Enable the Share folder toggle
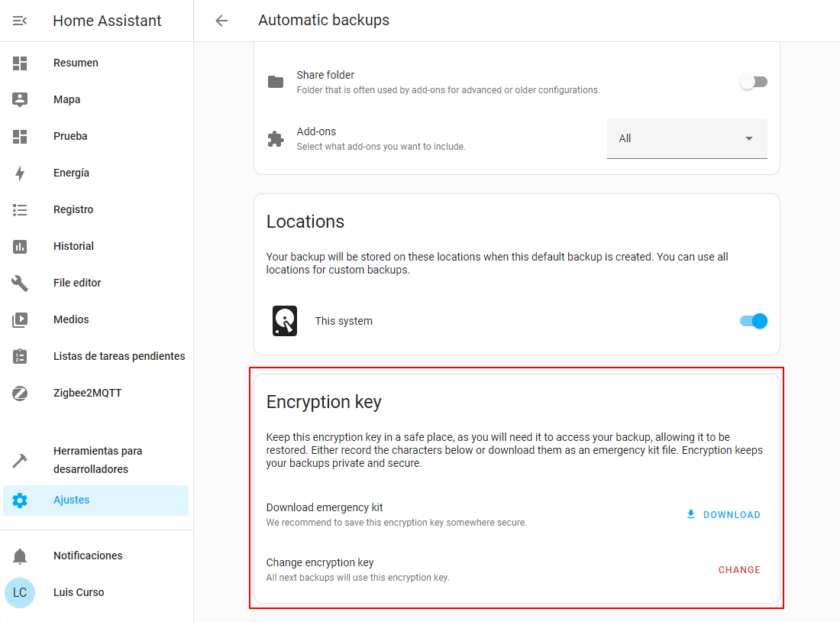This screenshot has width=840, height=622. click(x=753, y=82)
